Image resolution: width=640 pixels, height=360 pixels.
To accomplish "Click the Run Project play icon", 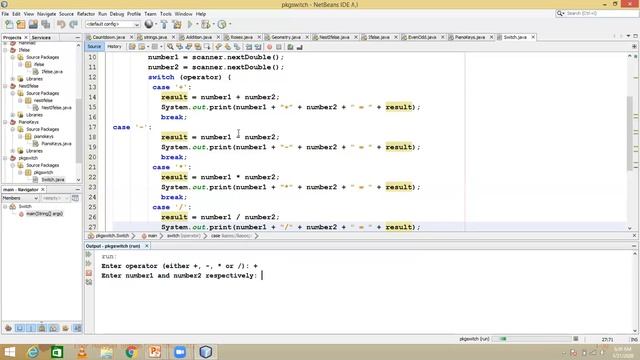I will tap(190, 24).
